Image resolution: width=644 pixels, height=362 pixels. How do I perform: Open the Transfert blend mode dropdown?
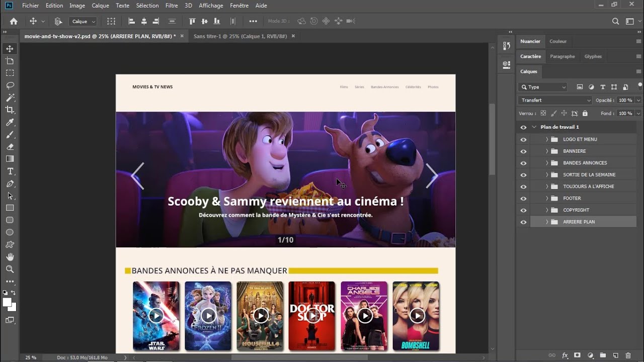pos(555,100)
